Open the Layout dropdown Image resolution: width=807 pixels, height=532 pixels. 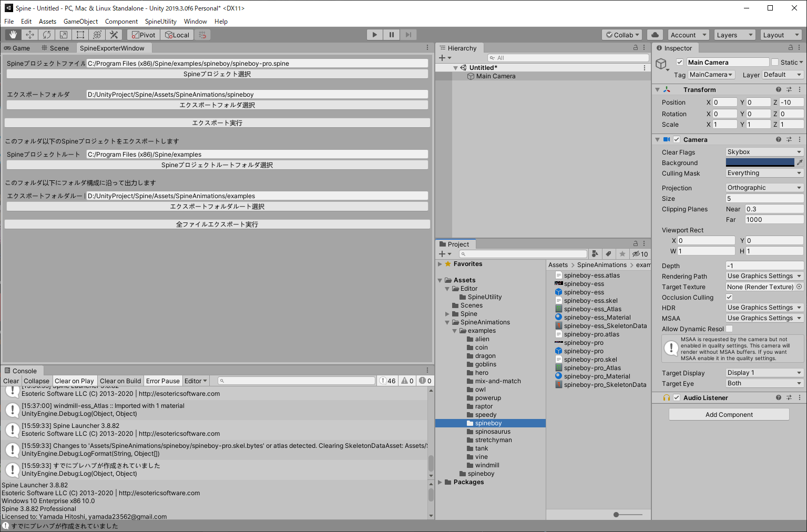[x=781, y=35]
